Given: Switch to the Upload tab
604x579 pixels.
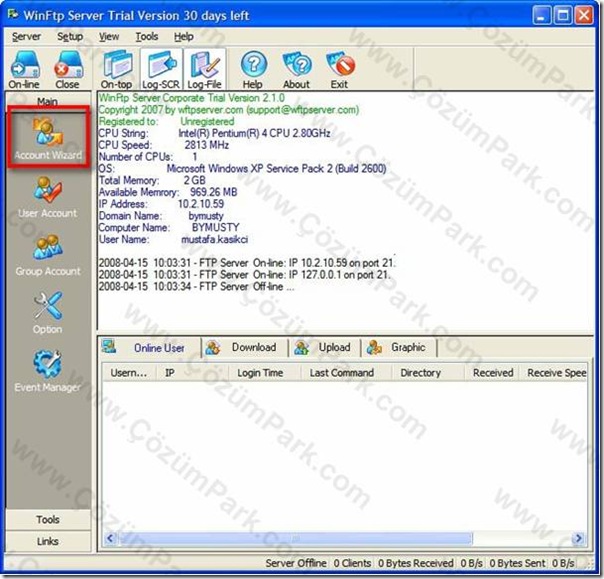Looking at the screenshot, I should click(325, 347).
